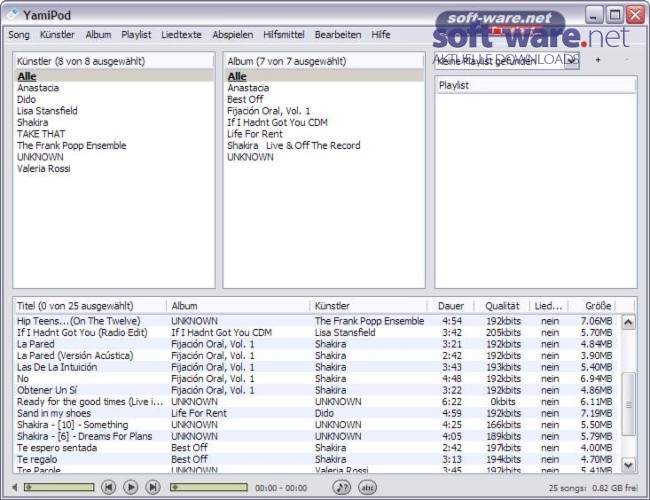Open the Liedtexte menu
Viewport: 650px width, 500px height.
coord(182,35)
